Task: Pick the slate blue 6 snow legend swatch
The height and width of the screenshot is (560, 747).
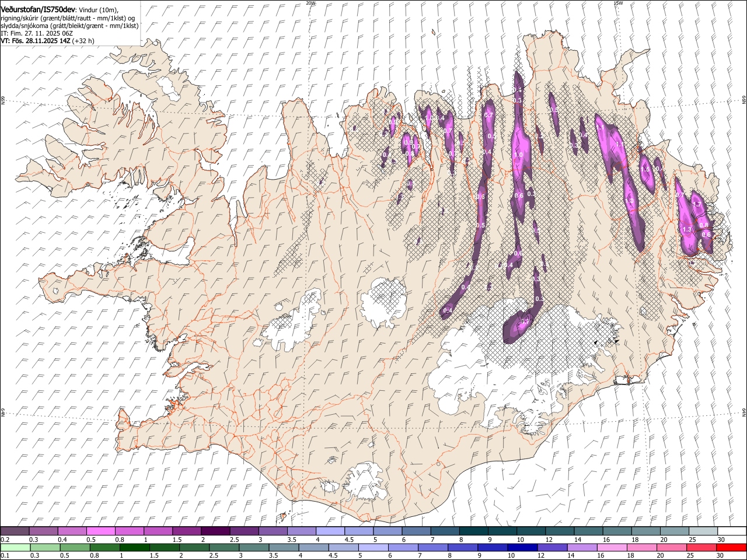Action: point(416,531)
